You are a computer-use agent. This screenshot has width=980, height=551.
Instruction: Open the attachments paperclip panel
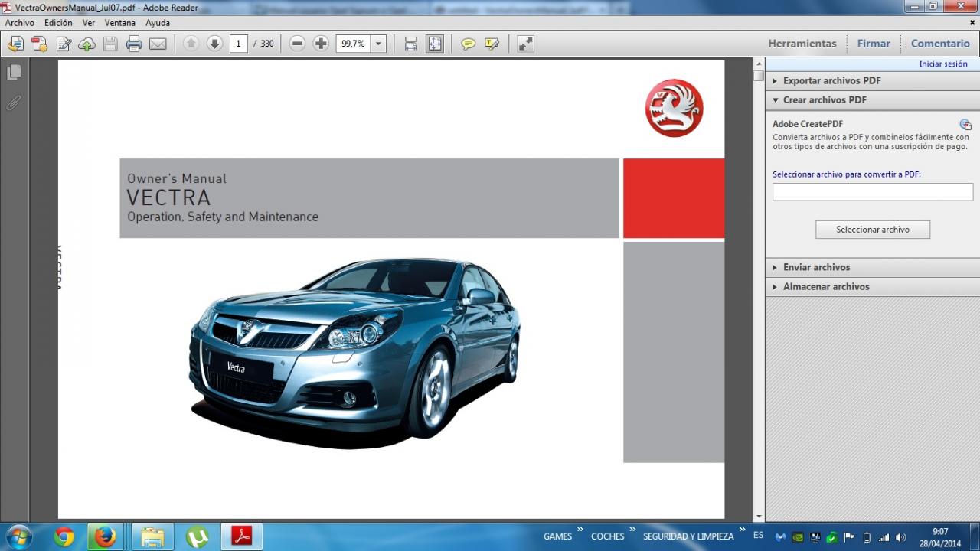pyautogui.click(x=14, y=103)
